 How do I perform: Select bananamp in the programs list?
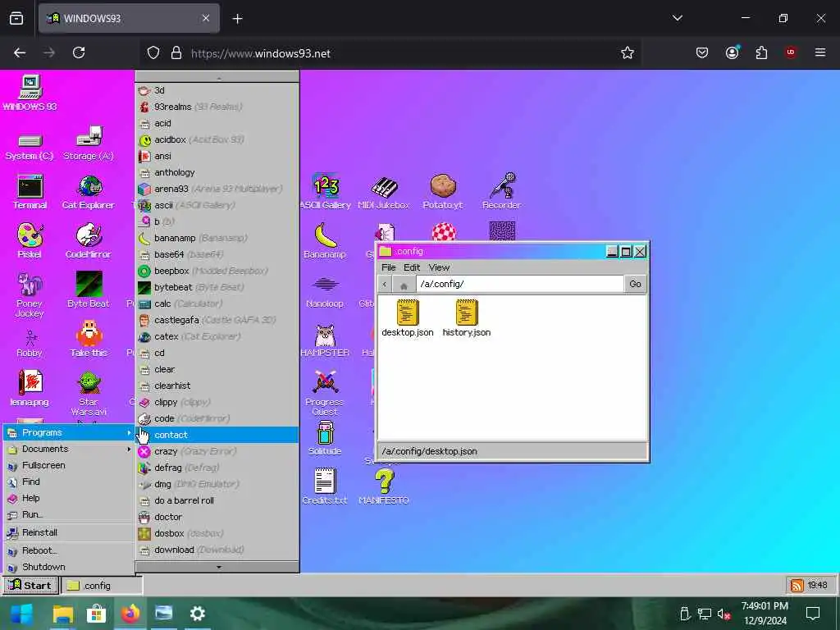point(217,238)
